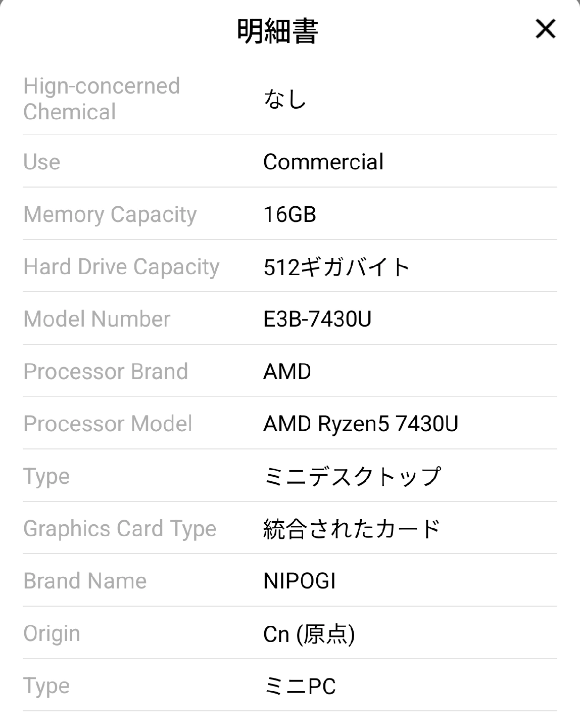Tap the NIPOGI brand name
Screen dimensions: 580x728
(x=300, y=581)
